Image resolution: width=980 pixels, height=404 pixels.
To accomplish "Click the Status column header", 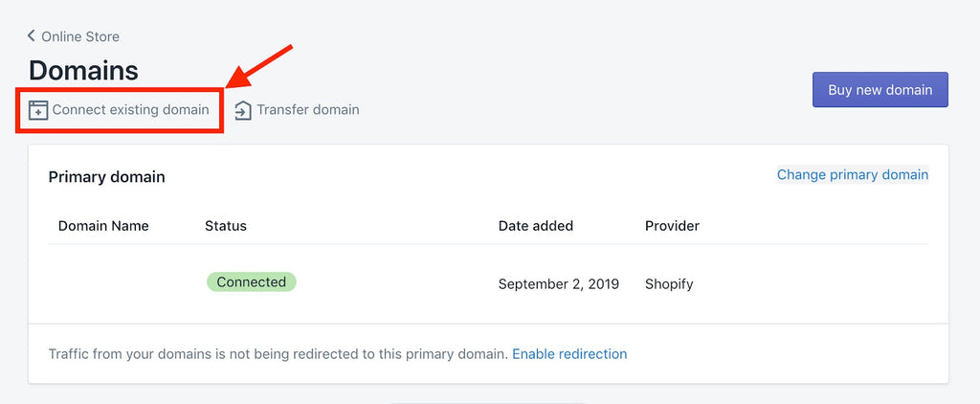I will pos(226,226).
